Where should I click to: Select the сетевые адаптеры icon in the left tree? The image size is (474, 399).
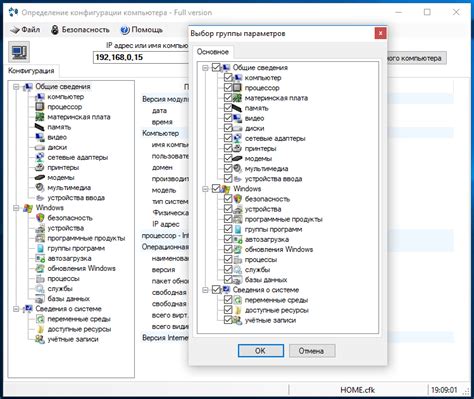coord(40,157)
